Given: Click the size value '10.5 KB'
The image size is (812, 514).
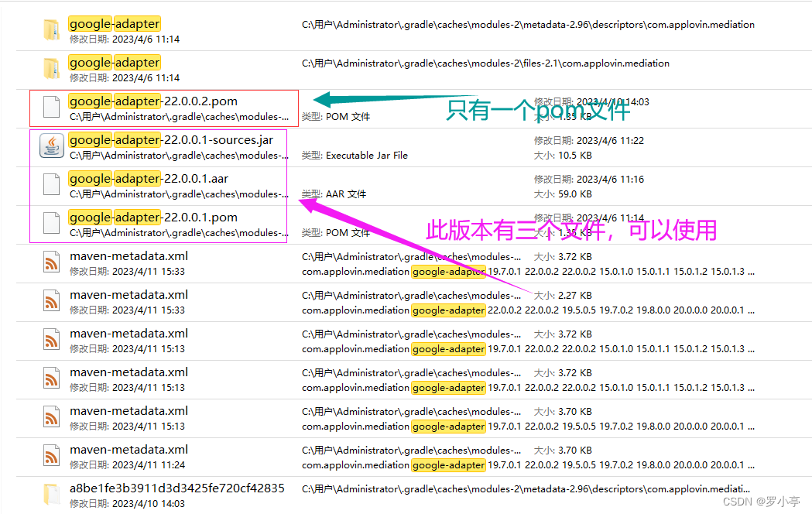Looking at the screenshot, I should [575, 156].
